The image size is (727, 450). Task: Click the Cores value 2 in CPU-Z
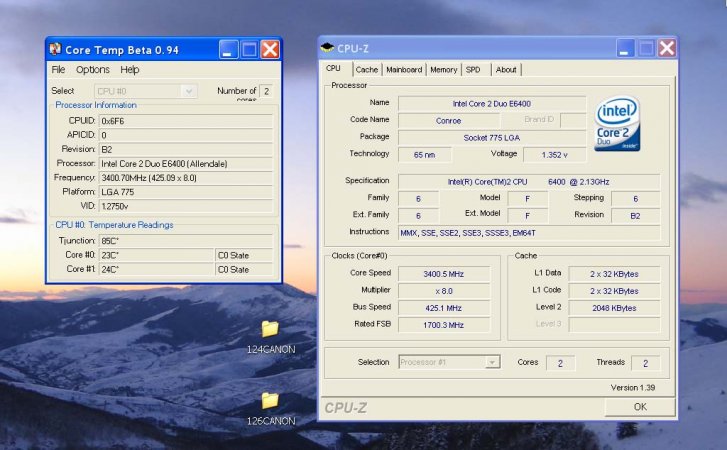pyautogui.click(x=560, y=363)
